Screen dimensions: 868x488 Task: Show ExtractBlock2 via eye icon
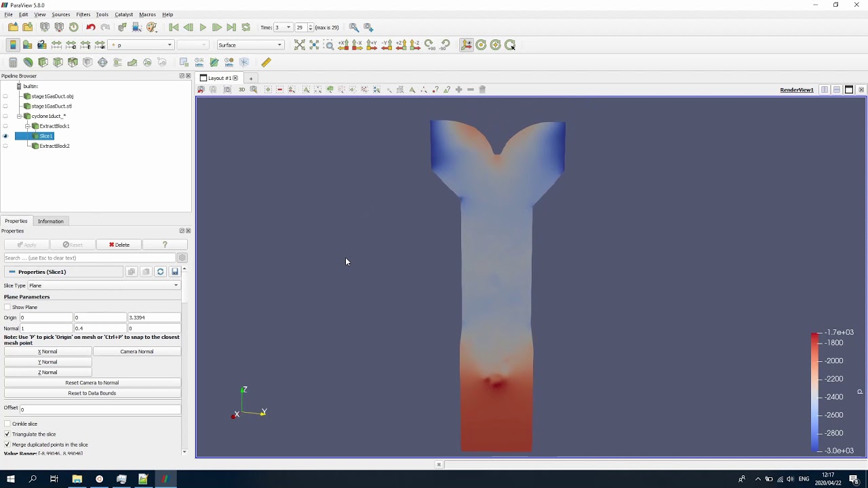(x=5, y=146)
